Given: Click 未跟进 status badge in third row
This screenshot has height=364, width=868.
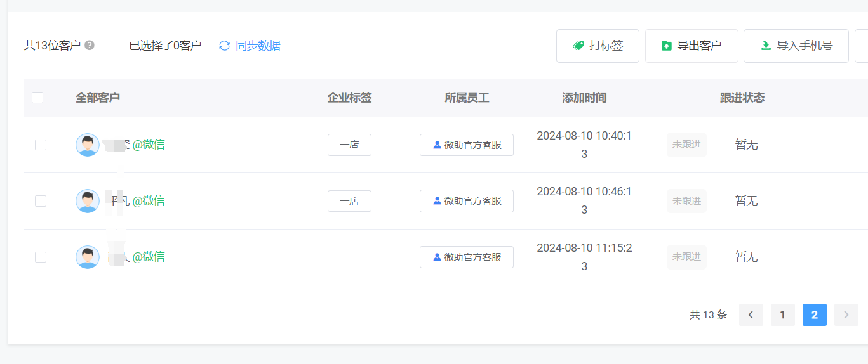Looking at the screenshot, I should pyautogui.click(x=686, y=257).
